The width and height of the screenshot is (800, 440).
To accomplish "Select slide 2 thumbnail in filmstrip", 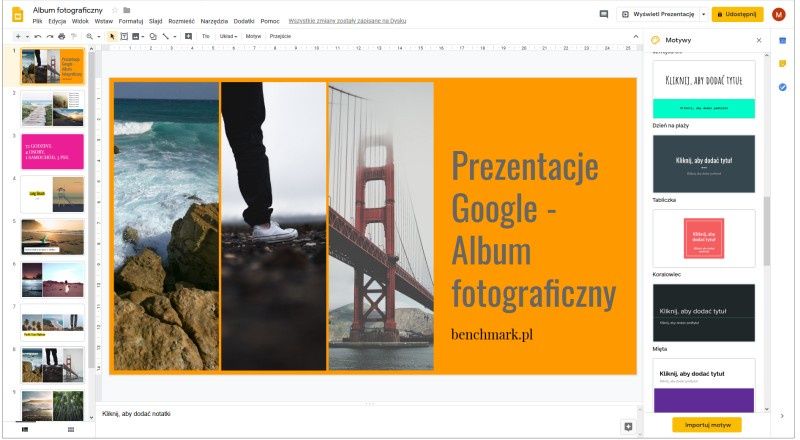I will click(52, 109).
